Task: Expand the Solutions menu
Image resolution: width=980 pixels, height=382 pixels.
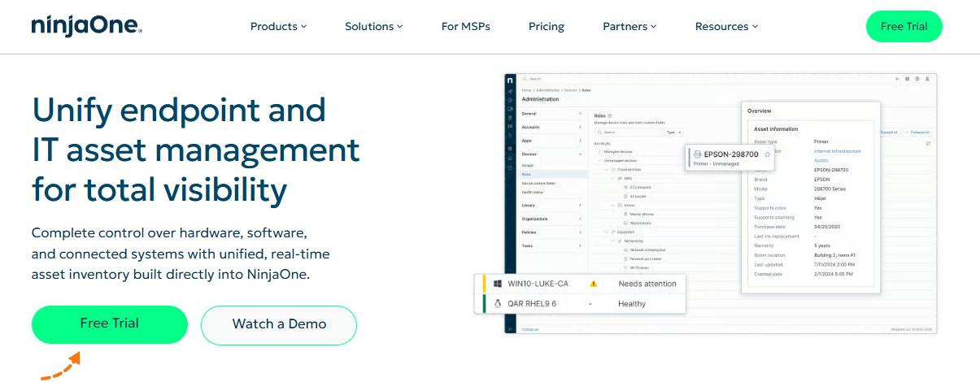Action: click(373, 26)
